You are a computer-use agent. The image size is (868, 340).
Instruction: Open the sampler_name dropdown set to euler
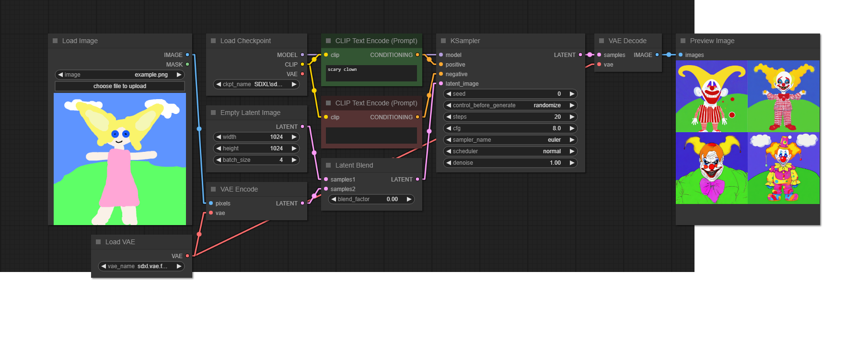coord(510,140)
